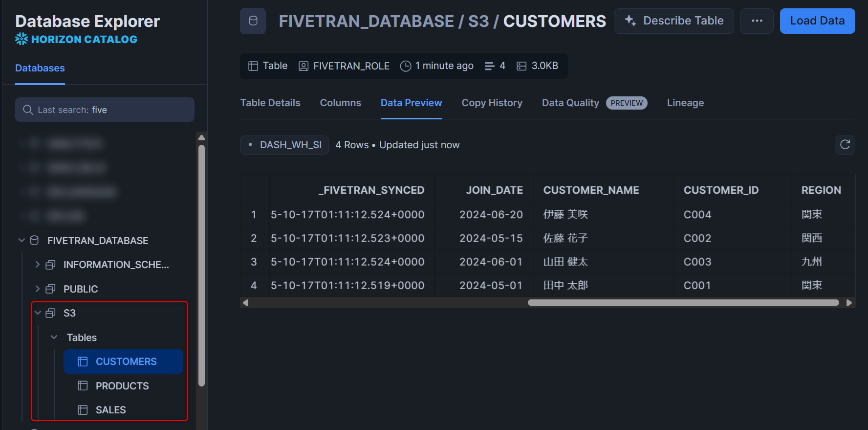Click the PUBLIC schema icon
This screenshot has height=430, width=868.
[x=50, y=289]
